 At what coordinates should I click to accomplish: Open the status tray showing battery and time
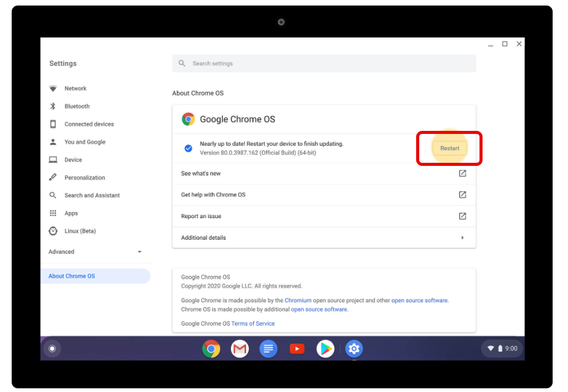click(502, 348)
